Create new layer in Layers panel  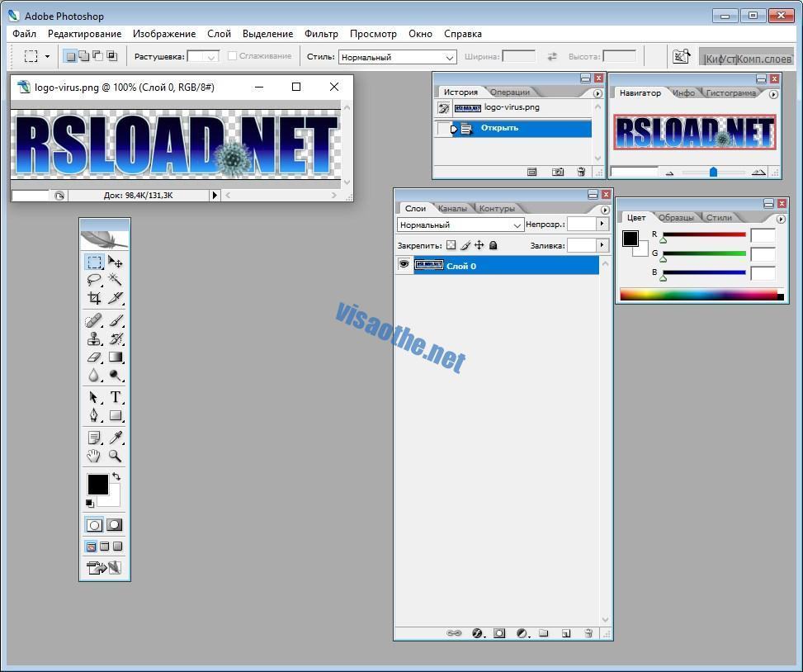[x=566, y=633]
